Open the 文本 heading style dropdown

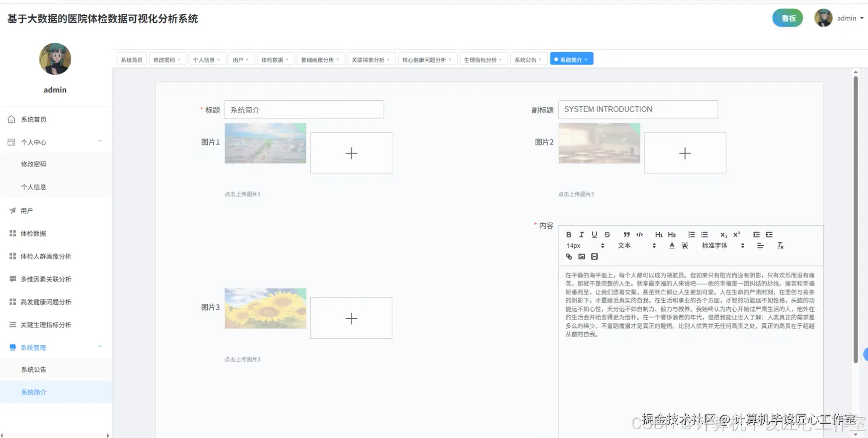637,245
